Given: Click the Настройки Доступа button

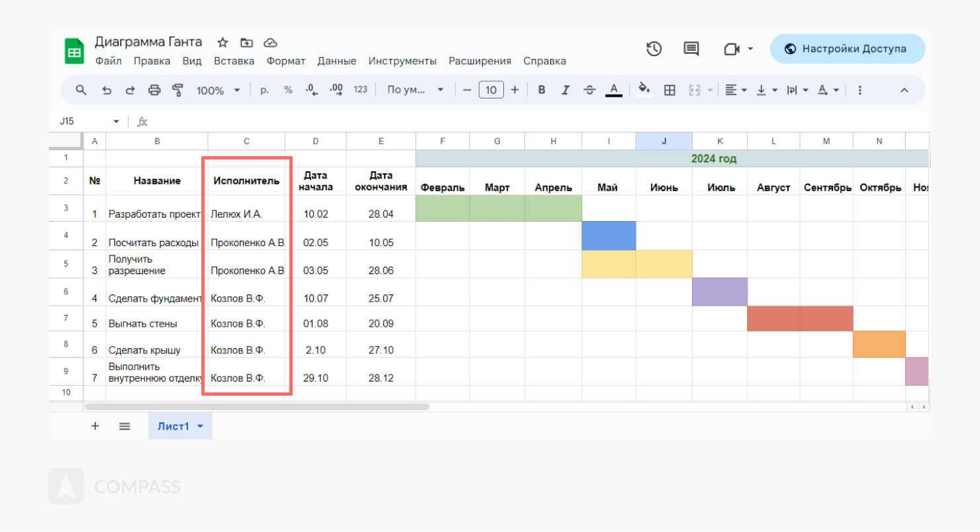Looking at the screenshot, I should pos(847,48).
